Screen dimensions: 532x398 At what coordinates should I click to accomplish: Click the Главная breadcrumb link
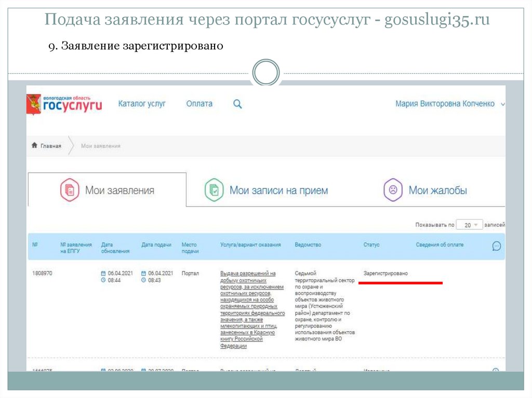click(51, 146)
